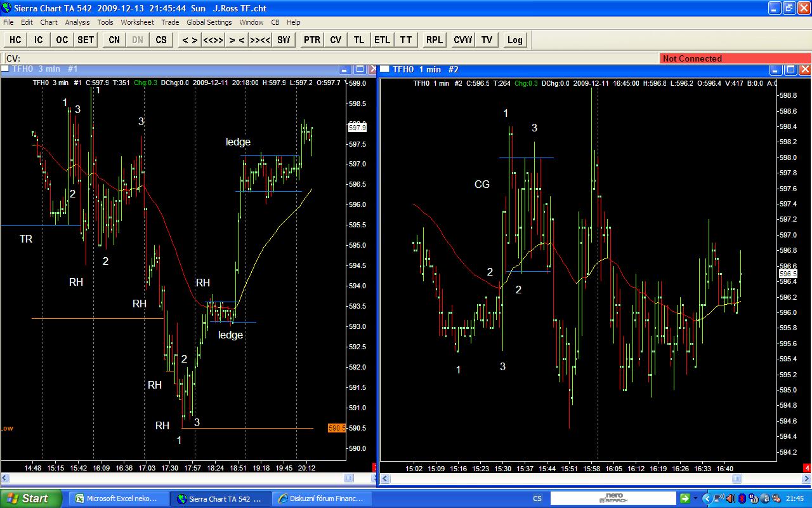Click the SW toolbar button

point(284,40)
